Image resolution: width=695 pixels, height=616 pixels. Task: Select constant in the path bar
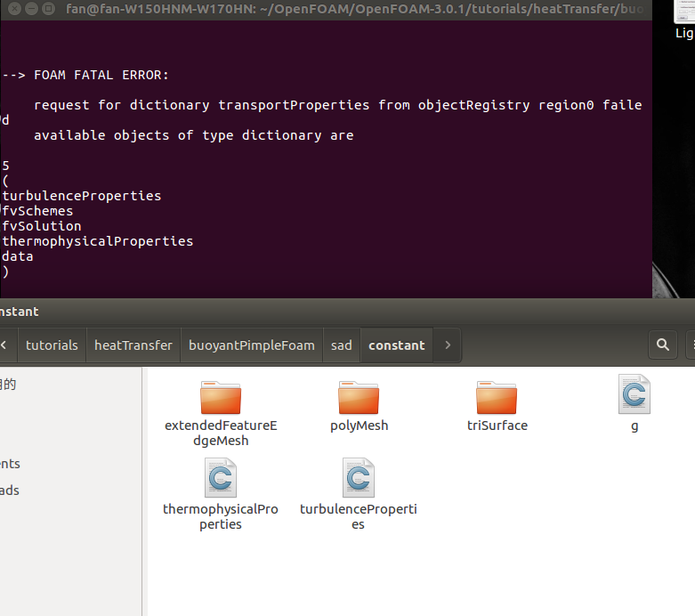pyautogui.click(x=397, y=345)
